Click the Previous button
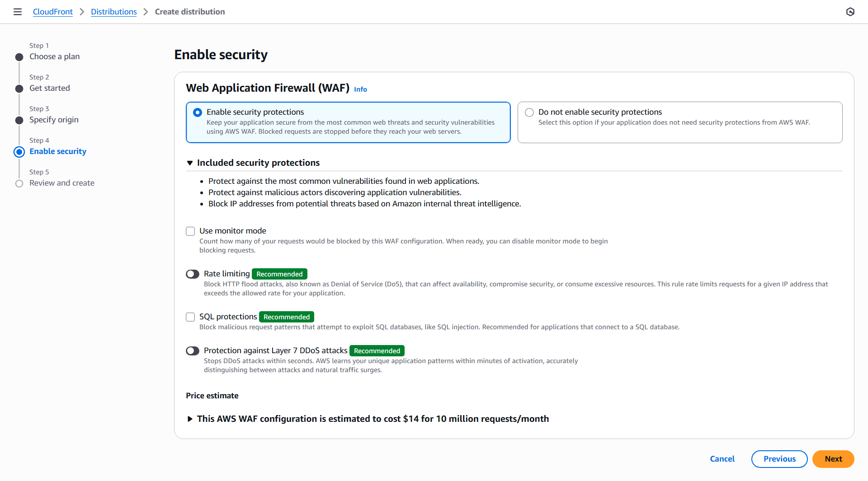Image resolution: width=868 pixels, height=481 pixels. coord(779,459)
